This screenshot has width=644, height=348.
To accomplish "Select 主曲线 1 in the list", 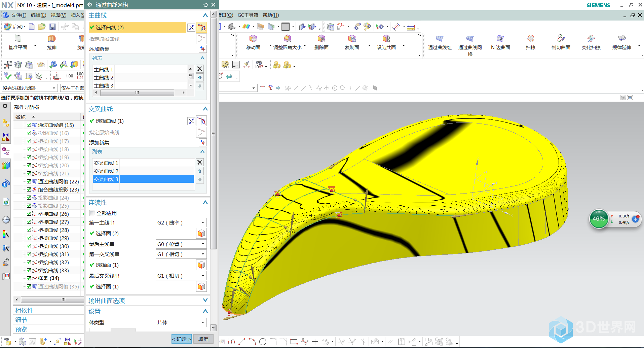I will pyautogui.click(x=140, y=69).
